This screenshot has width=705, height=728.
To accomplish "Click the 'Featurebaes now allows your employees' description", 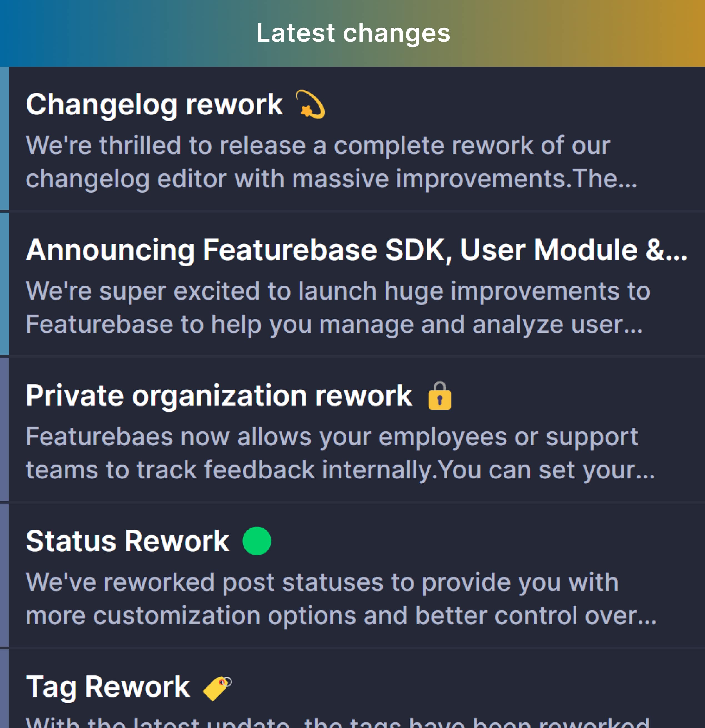I will point(341,453).
